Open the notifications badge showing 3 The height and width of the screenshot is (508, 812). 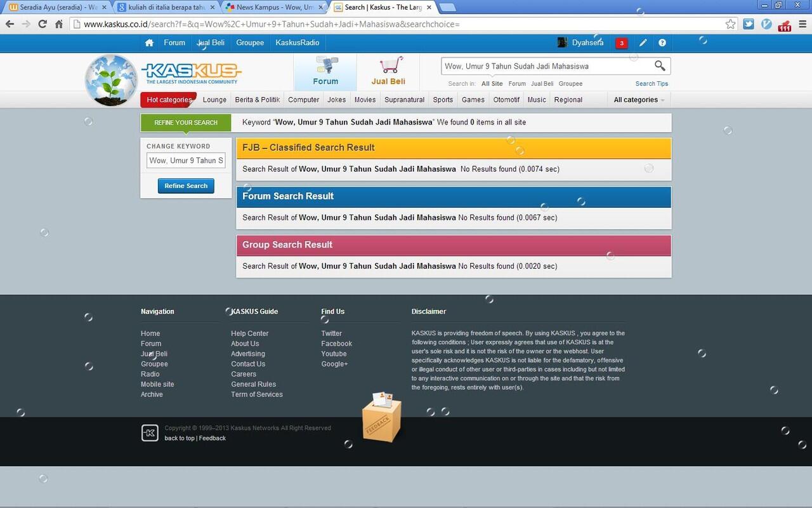(x=622, y=43)
